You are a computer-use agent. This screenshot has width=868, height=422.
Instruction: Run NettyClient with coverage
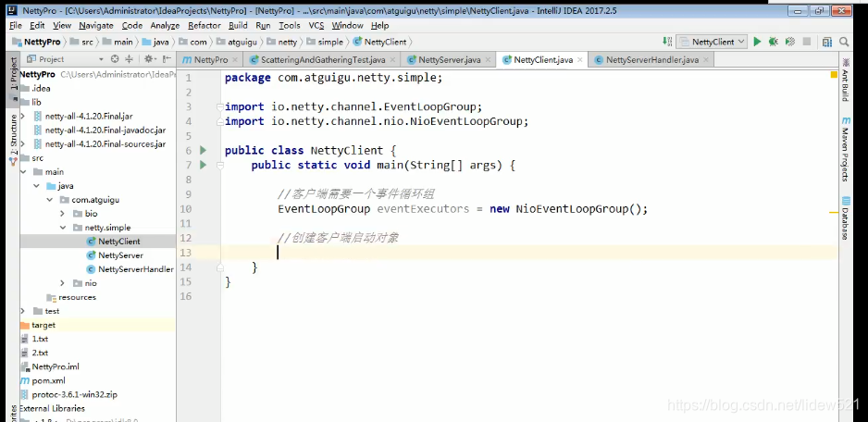[790, 42]
